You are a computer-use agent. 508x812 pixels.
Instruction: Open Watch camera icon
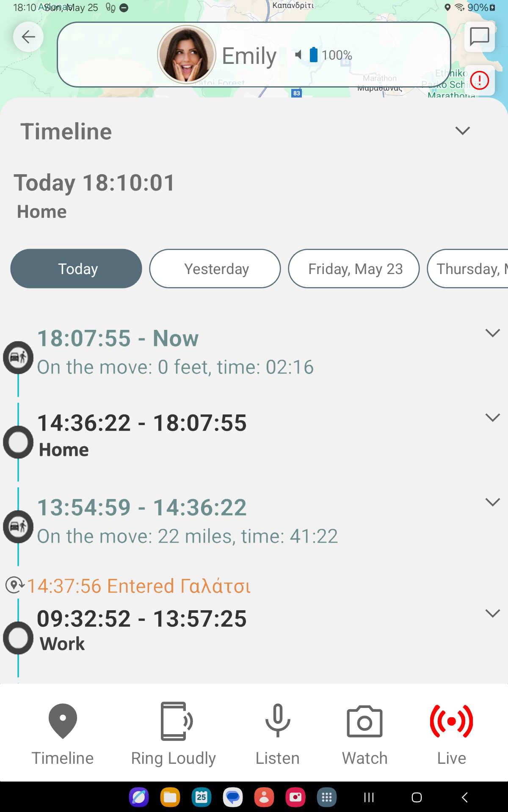click(x=364, y=721)
